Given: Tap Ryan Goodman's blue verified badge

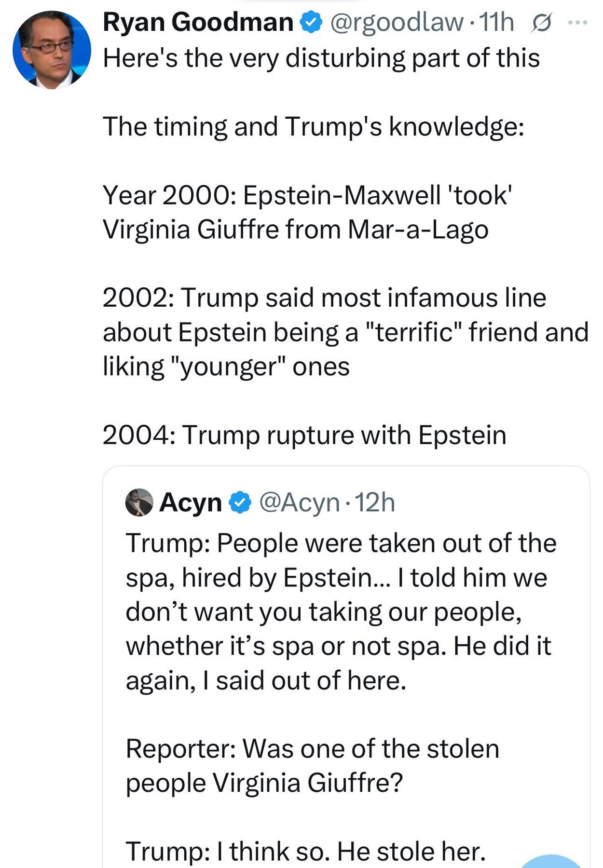Looking at the screenshot, I should pyautogui.click(x=311, y=23).
